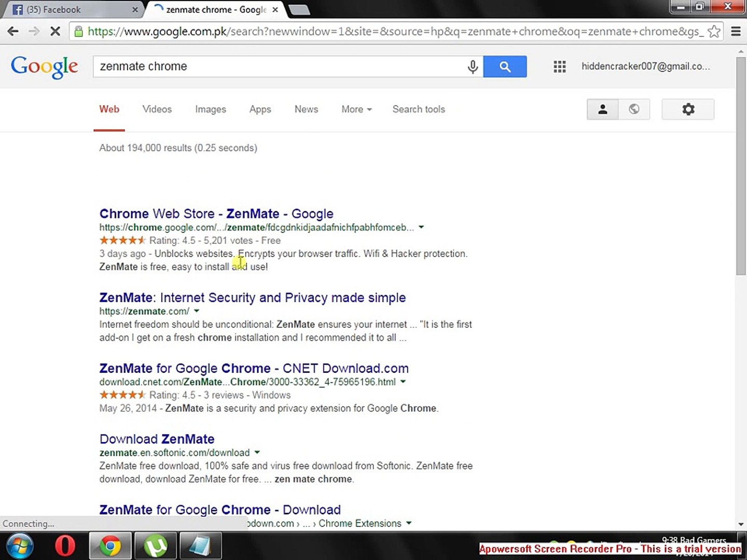Switch to Images results
The width and height of the screenshot is (747, 560).
pyautogui.click(x=211, y=109)
